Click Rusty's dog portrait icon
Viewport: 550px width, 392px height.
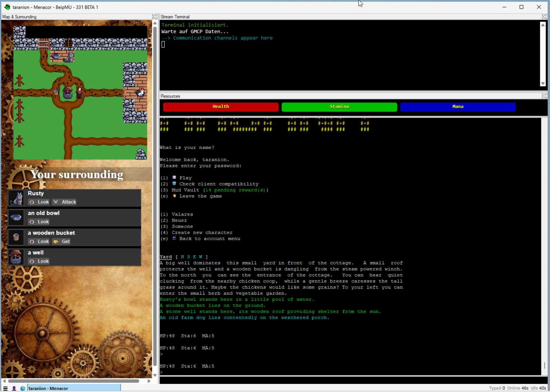(x=16, y=198)
